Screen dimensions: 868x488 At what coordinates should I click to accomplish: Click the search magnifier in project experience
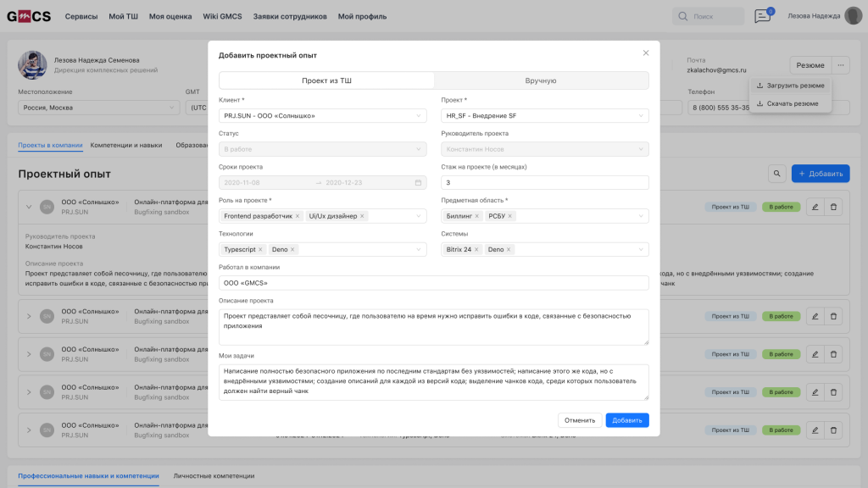[x=776, y=173]
